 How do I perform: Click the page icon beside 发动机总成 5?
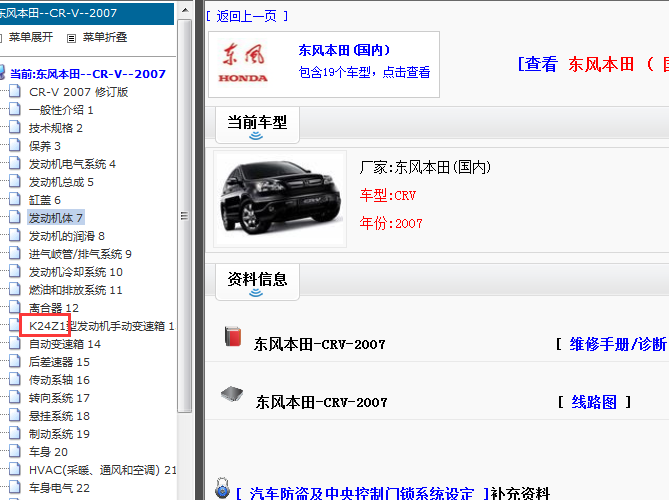click(15, 181)
